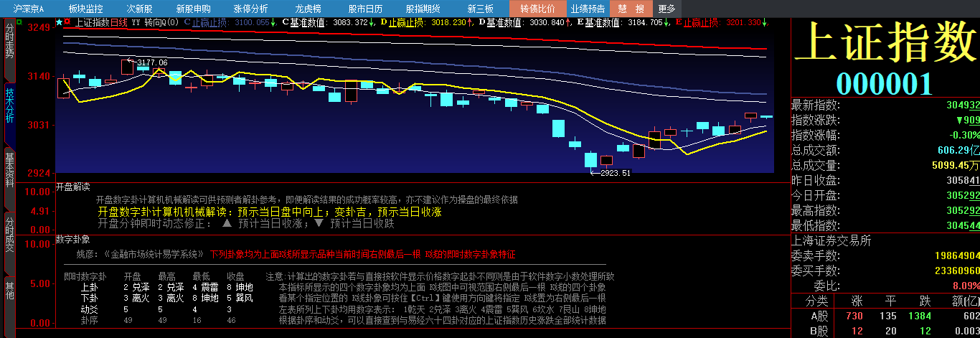Viewport: 980px width, 338px height.
Task: Click the star favorite icon beside 上证指数
Action: [x=60, y=22]
